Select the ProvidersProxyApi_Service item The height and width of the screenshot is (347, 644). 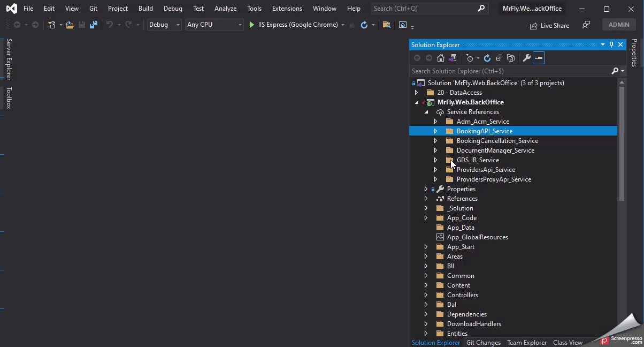494,179
